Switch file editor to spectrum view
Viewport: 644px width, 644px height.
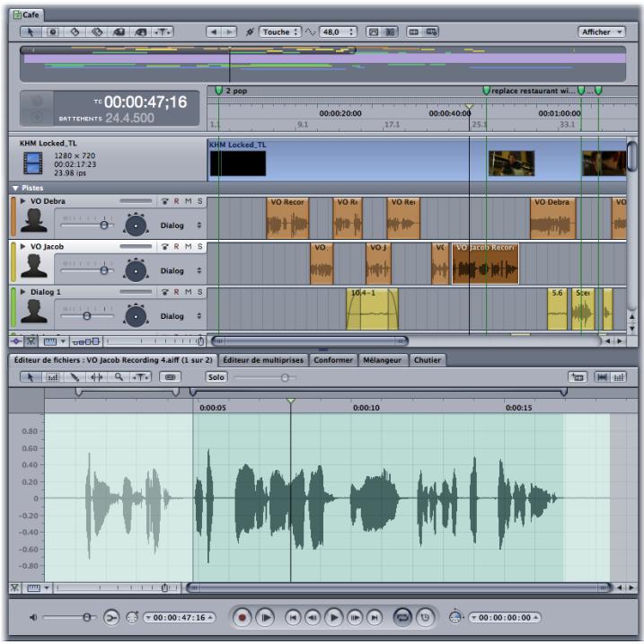[619, 377]
